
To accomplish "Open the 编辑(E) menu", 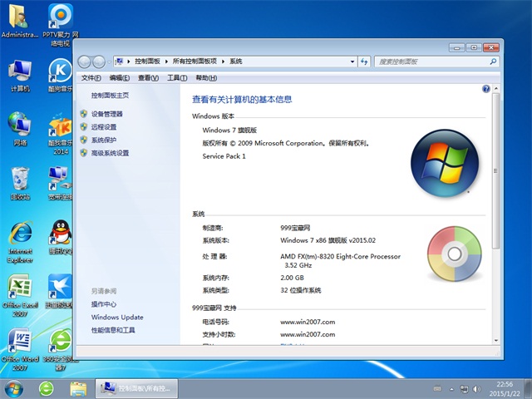I will click(x=120, y=78).
